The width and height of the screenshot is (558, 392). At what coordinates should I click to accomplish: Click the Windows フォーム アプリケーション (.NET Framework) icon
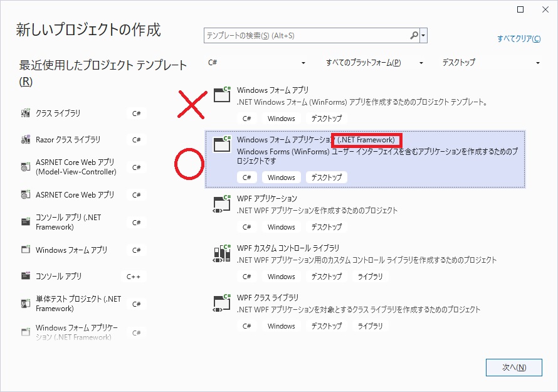pos(222,144)
